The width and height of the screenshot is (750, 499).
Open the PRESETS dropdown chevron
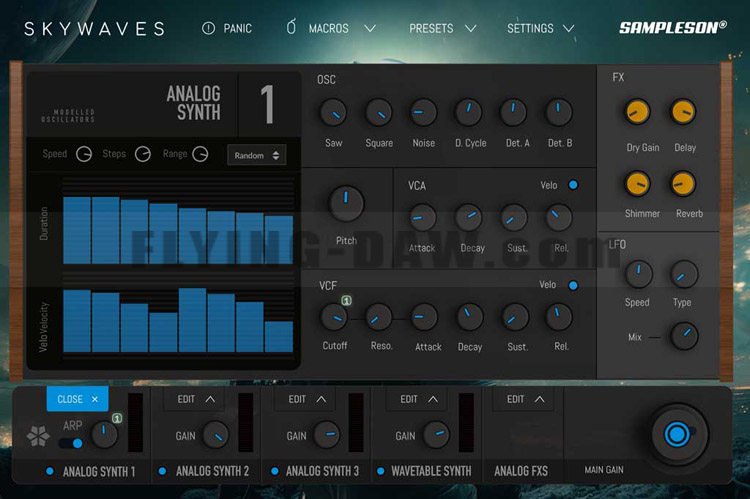(x=471, y=28)
